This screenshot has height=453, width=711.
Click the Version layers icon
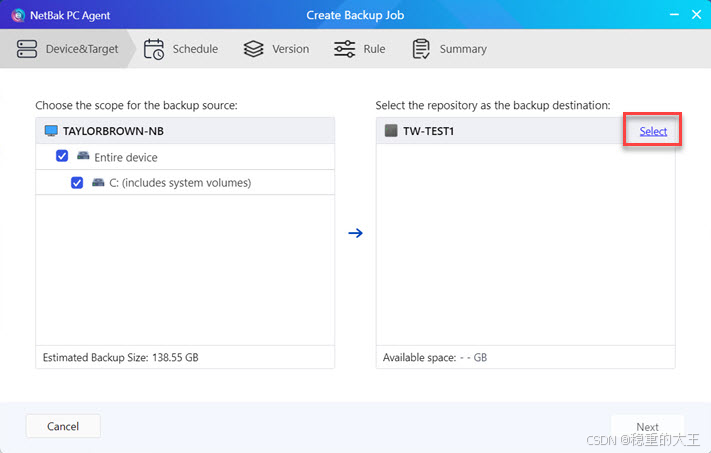(253, 49)
